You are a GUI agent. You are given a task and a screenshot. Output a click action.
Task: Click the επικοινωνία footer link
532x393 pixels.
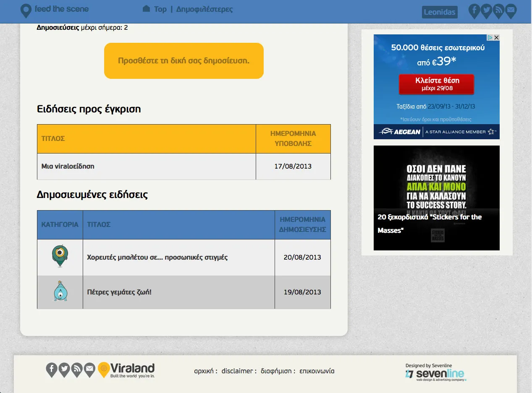coord(317,371)
